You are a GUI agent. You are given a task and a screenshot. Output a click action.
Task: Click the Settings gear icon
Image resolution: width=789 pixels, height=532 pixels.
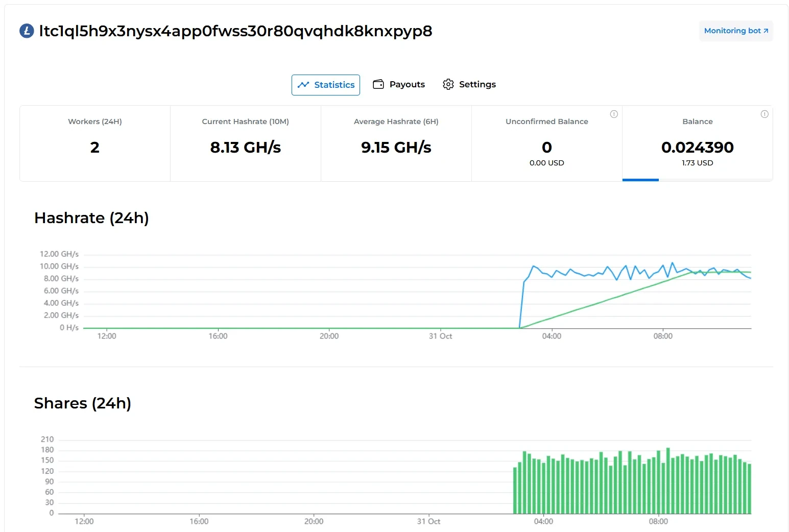[448, 84]
